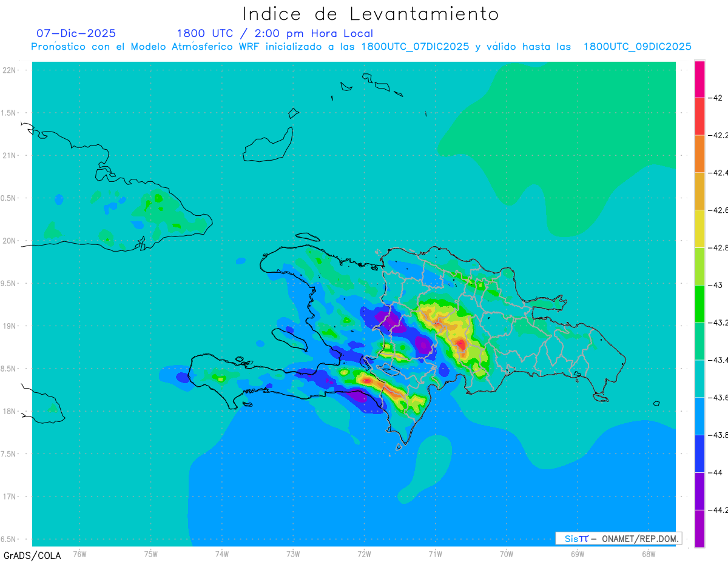The height and width of the screenshot is (562, 728).
Task: Pick lime swatch between -42.8 and -43
Action: [699, 267]
